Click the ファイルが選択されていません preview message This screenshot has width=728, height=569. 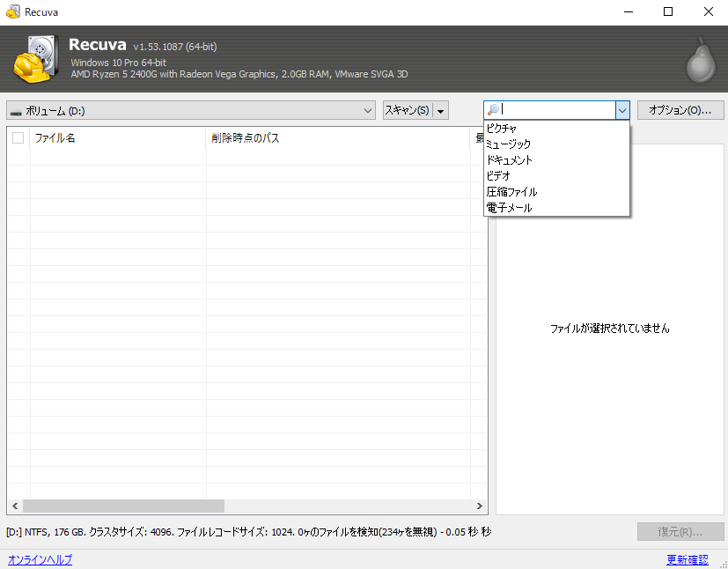610,329
